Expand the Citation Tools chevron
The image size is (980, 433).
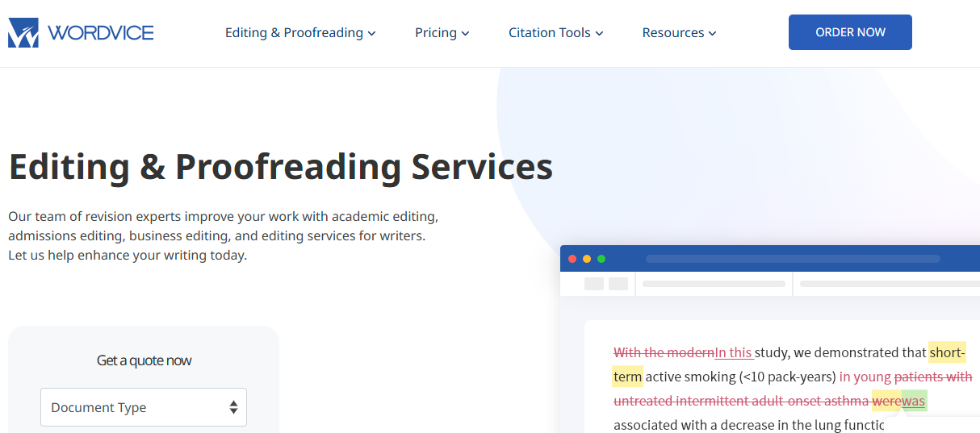pyautogui.click(x=599, y=34)
